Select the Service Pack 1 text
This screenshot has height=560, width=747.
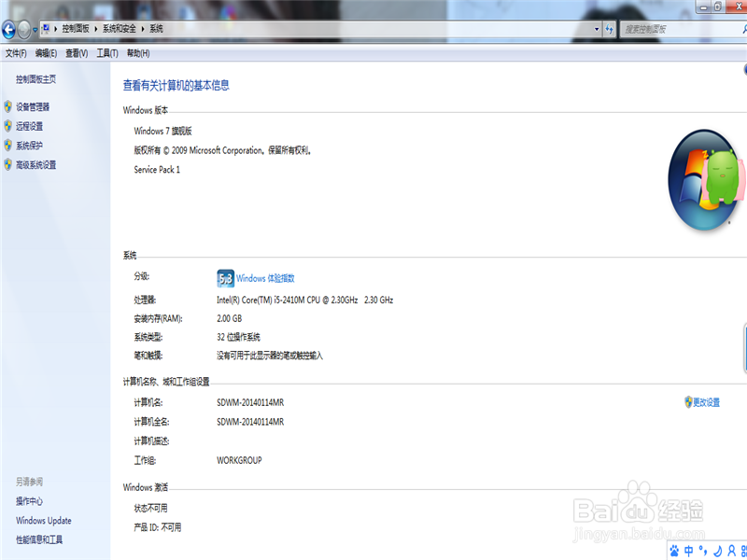pyautogui.click(x=157, y=170)
